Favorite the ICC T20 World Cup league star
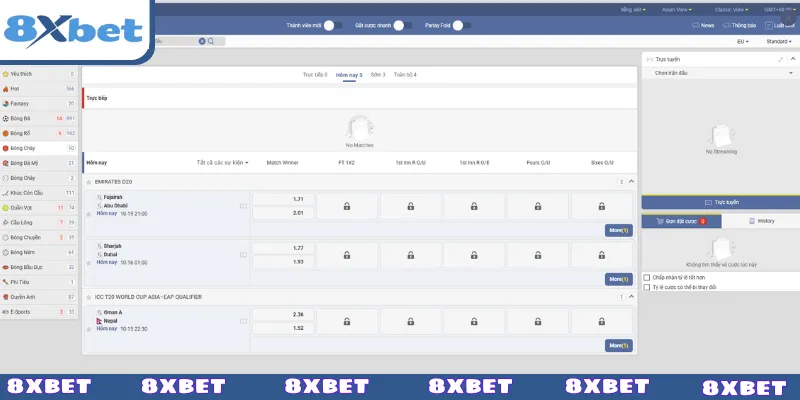The width and height of the screenshot is (800, 400). [88, 297]
